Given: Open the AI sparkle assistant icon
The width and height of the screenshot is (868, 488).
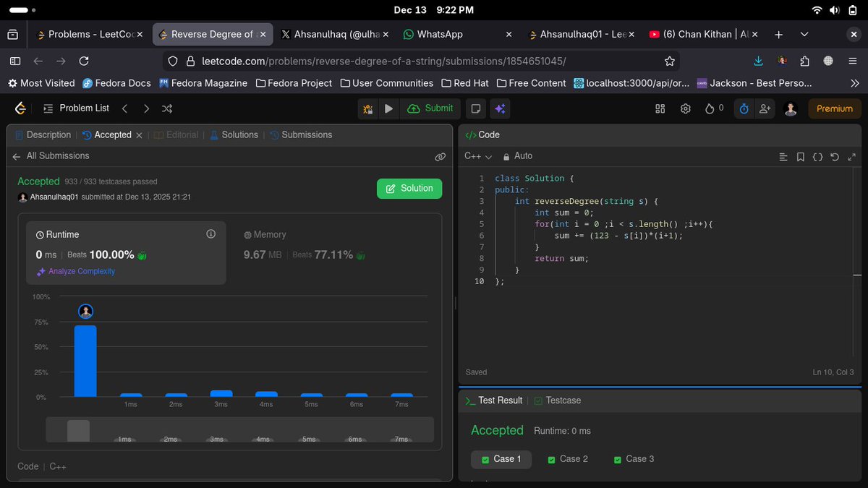Looking at the screenshot, I should [499, 108].
